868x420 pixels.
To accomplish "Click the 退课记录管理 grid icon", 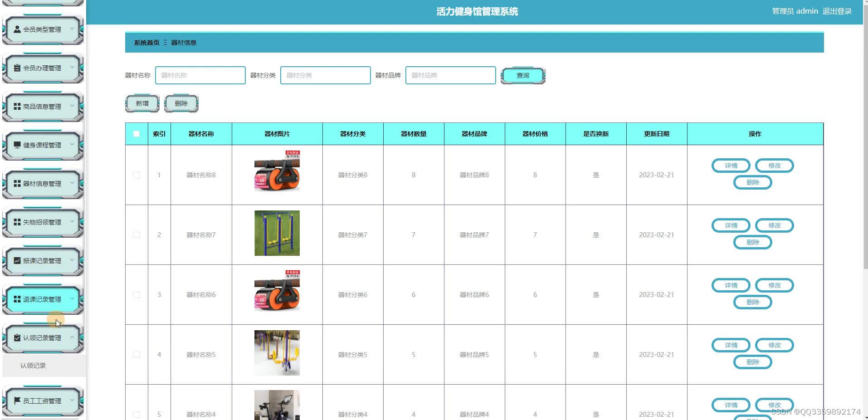I will click(17, 299).
